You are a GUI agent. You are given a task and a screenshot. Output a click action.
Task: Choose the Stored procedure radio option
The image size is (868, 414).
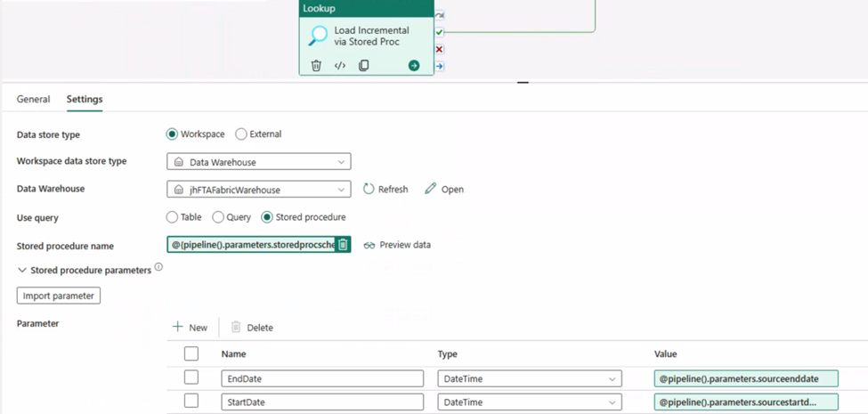tap(267, 217)
